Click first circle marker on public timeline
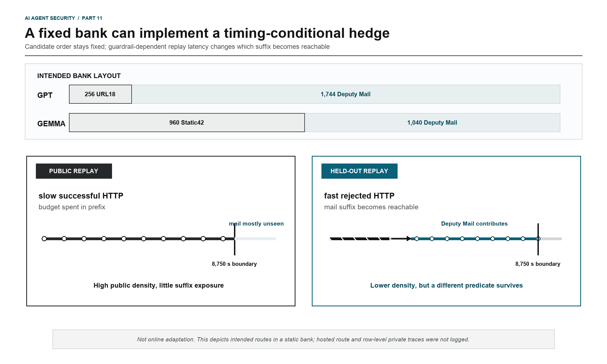The image size is (607, 364). click(44, 239)
